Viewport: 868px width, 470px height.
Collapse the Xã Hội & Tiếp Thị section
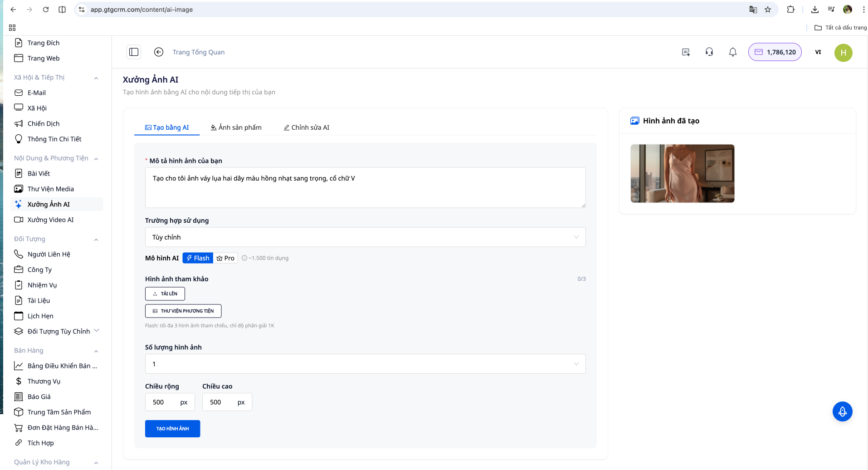click(x=96, y=78)
